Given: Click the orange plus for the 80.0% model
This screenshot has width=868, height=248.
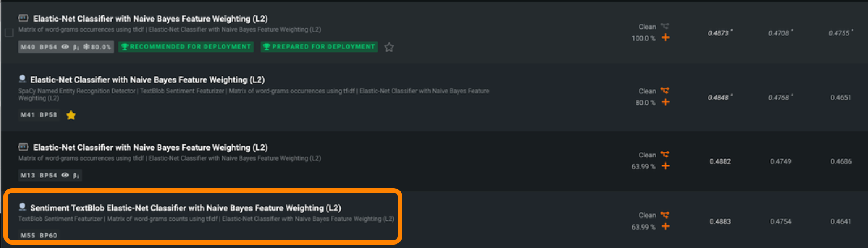Looking at the screenshot, I should pos(666,102).
